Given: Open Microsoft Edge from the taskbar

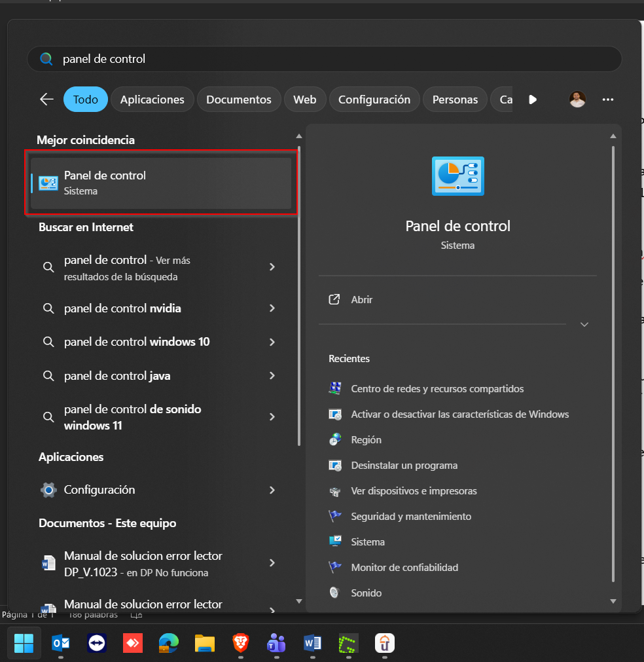Looking at the screenshot, I should click(168, 644).
